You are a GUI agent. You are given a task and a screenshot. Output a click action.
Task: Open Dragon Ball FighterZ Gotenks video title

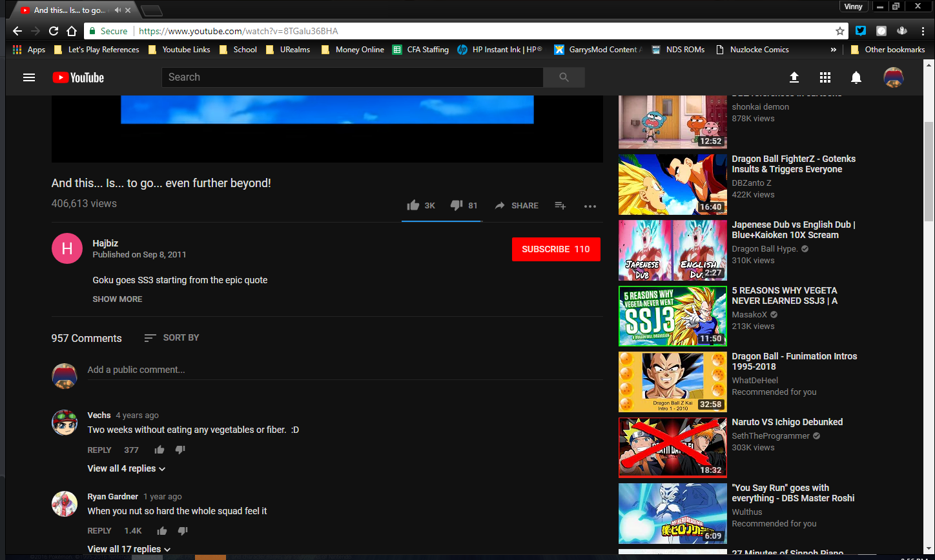coord(794,164)
